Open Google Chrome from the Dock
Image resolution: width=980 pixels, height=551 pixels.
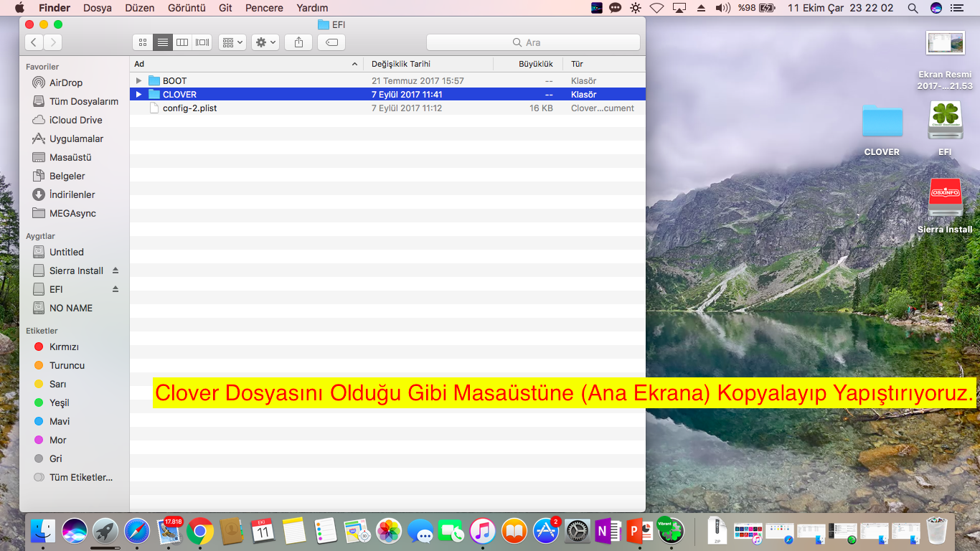pos(200,531)
